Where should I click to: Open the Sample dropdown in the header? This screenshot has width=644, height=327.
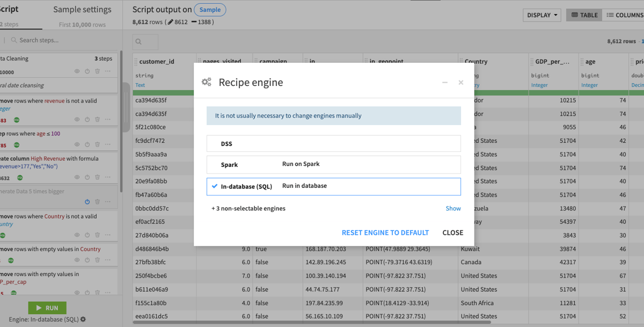(210, 10)
